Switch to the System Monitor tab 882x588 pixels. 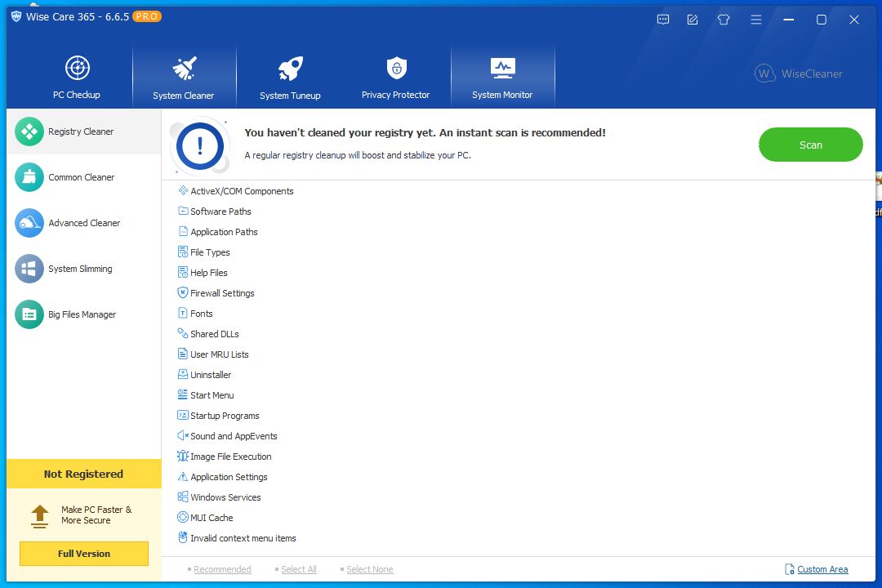[502, 77]
